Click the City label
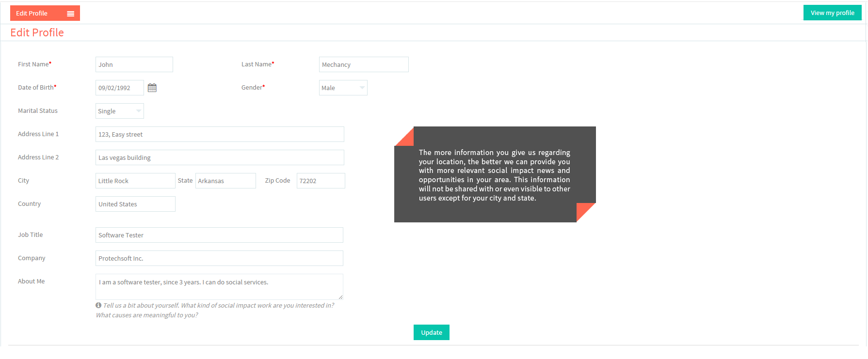Image resolution: width=868 pixels, height=359 pixels. pos(23,180)
